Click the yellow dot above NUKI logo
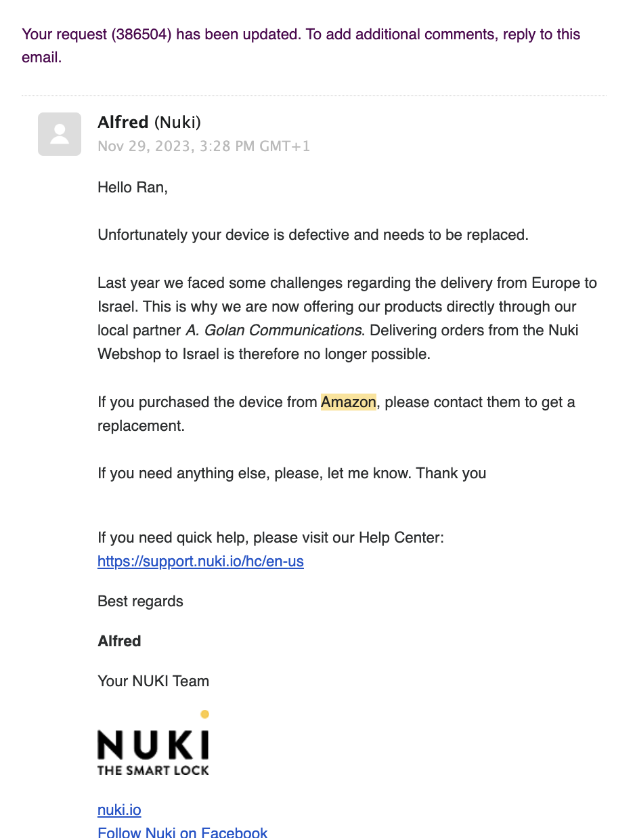Image resolution: width=635 pixels, height=840 pixels. [x=205, y=713]
